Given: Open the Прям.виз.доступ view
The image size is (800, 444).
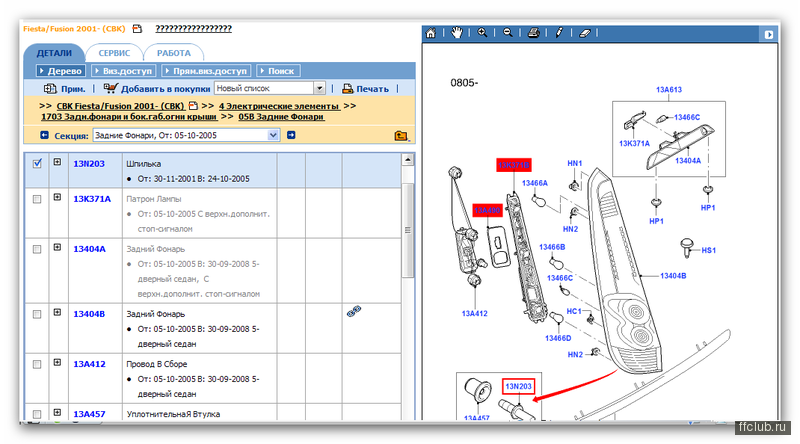Looking at the screenshot, I should pos(205,71).
